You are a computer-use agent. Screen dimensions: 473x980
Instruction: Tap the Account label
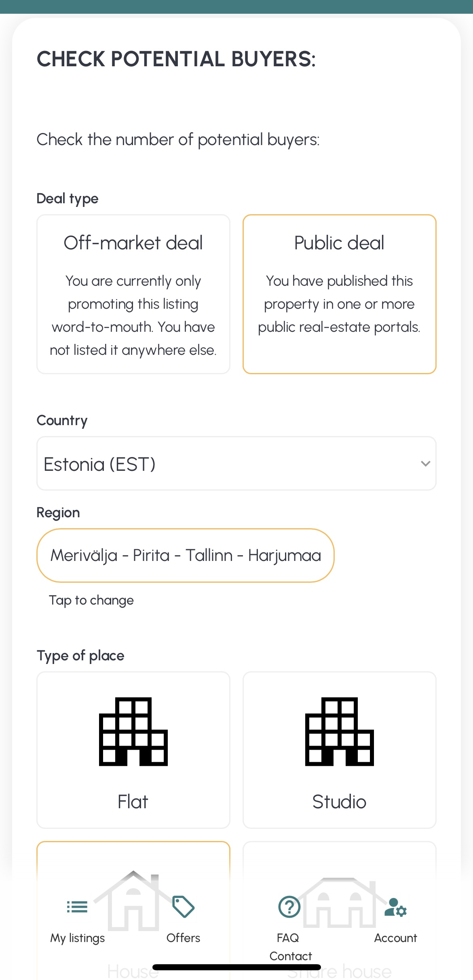[395, 938]
